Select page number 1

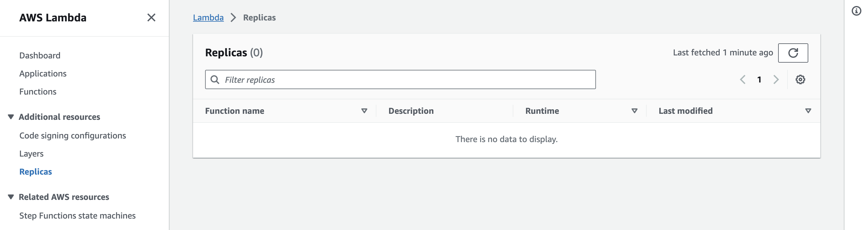pos(759,80)
